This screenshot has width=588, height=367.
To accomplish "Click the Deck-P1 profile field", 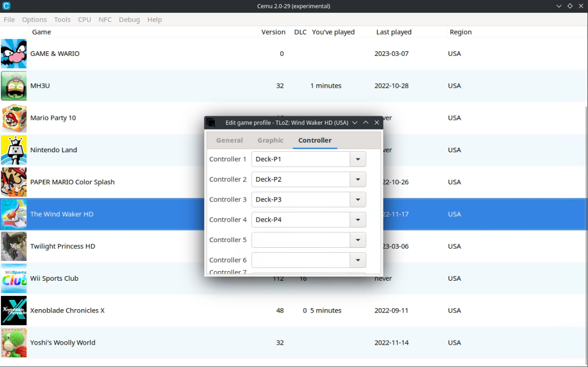I will 301,159.
